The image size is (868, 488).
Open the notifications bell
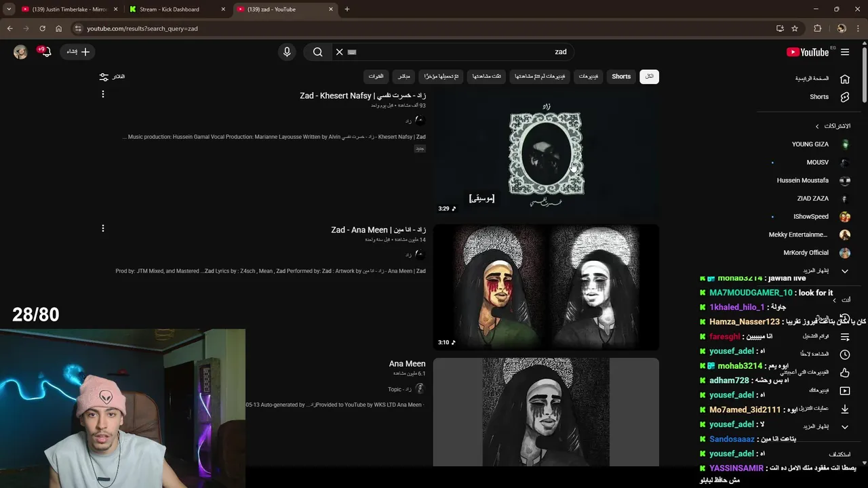pos(45,52)
